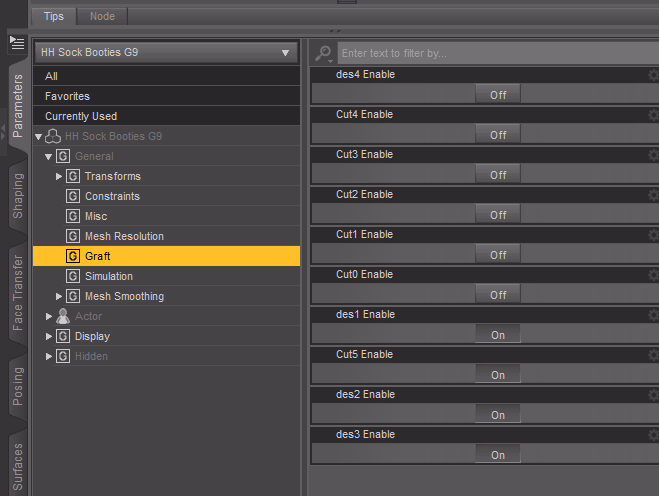Image resolution: width=659 pixels, height=496 pixels.
Task: Open the gear settings for Cut5 Enable
Action: tap(653, 355)
